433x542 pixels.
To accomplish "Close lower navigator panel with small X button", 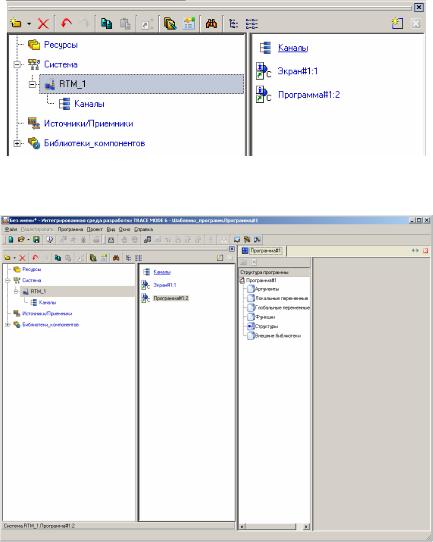I will (x=232, y=249).
